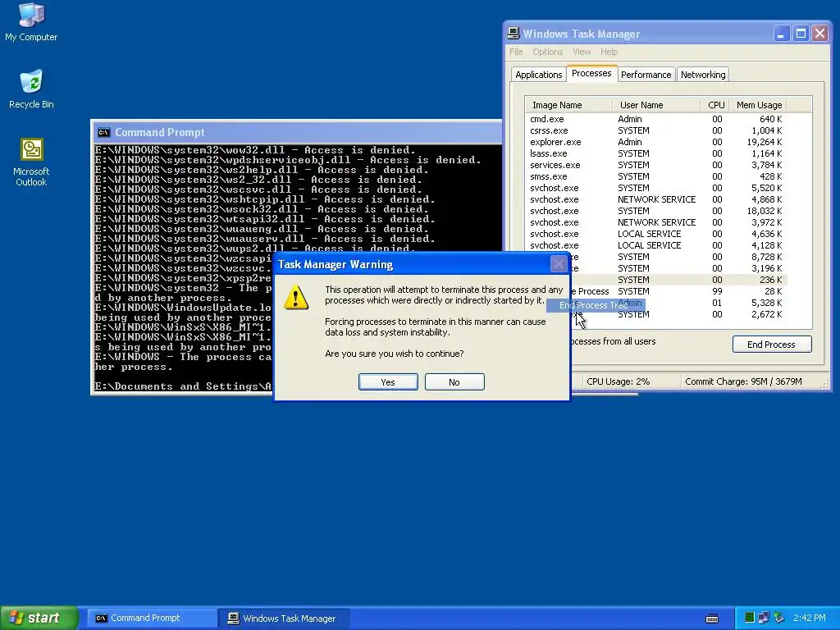The width and height of the screenshot is (840, 630).
Task: Close the Task Manager Warning dialog
Action: coord(559,264)
